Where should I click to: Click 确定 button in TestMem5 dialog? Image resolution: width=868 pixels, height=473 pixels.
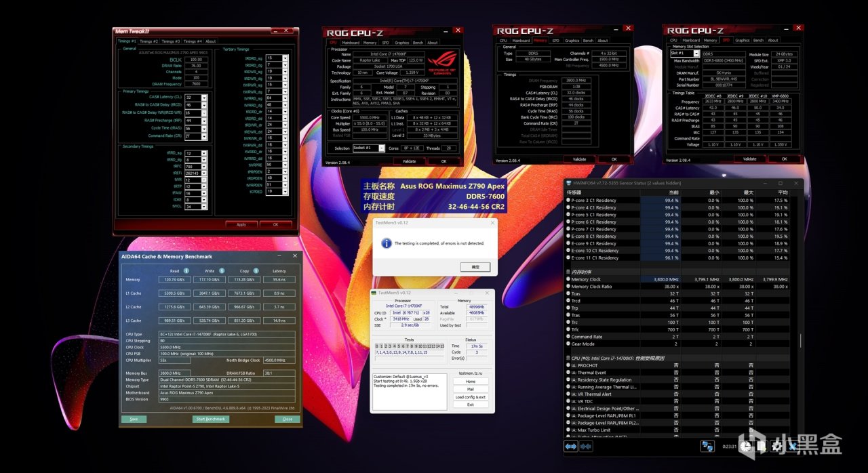[x=475, y=267]
